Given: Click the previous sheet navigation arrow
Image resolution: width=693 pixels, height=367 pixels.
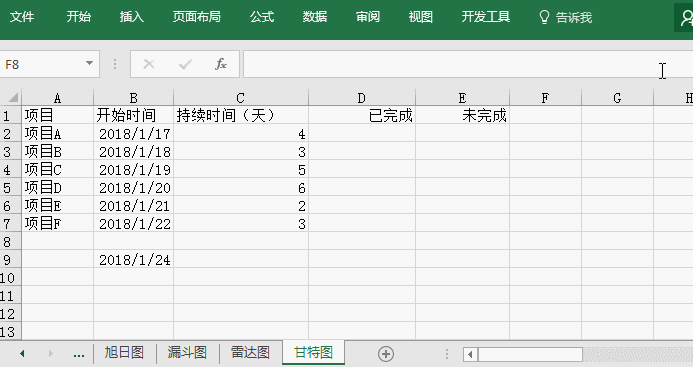Looking at the screenshot, I should pyautogui.click(x=22, y=353).
